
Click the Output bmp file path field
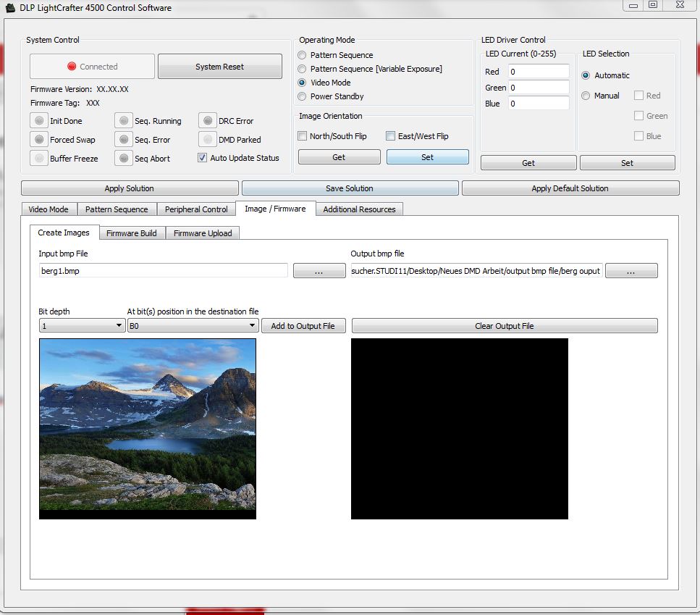coord(476,271)
